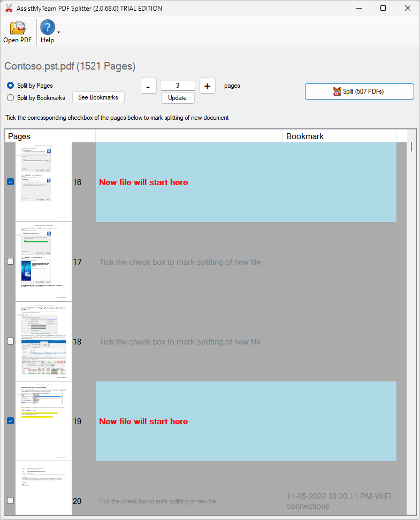The height and width of the screenshot is (520, 420).
Task: Select the Split by Pages radio button
Action: (11, 86)
